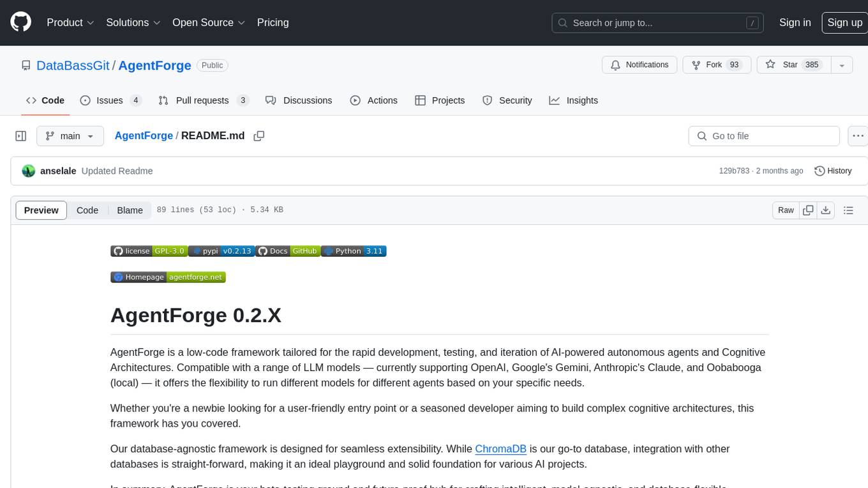The image size is (868, 488).
Task: Open the ChromaDB link
Action: [x=501, y=448]
